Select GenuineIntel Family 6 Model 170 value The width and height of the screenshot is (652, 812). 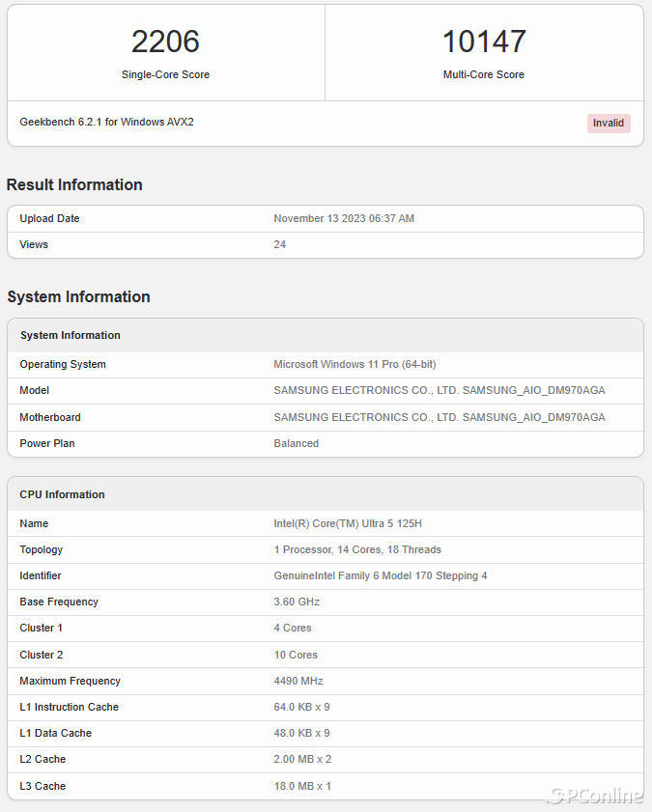click(x=381, y=575)
